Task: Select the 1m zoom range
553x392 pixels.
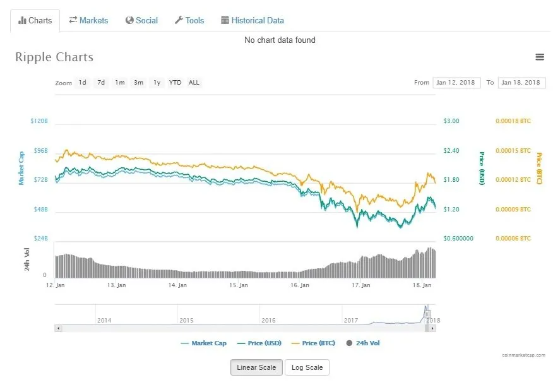Action: click(x=120, y=83)
